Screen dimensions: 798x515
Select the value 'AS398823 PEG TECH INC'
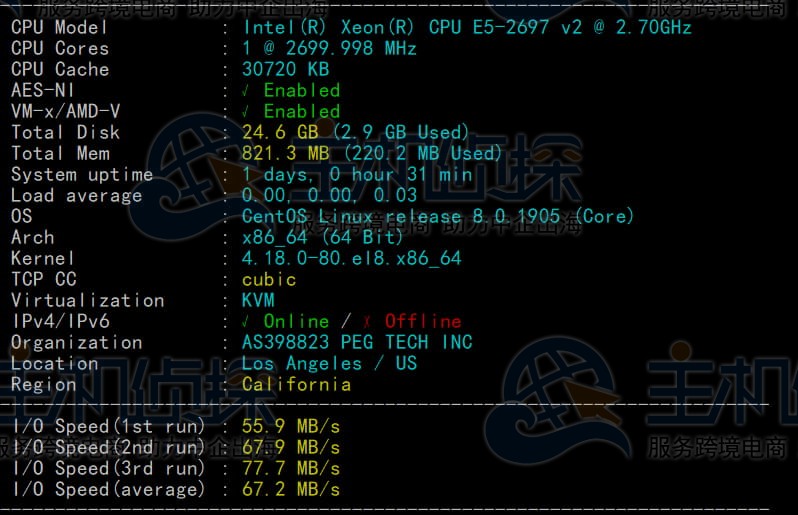(357, 342)
